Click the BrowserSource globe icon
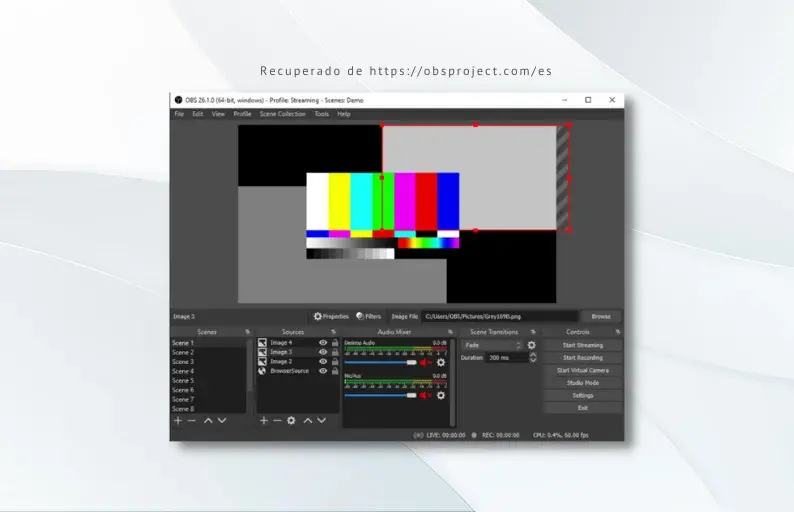The width and height of the screenshot is (794, 512). [262, 371]
